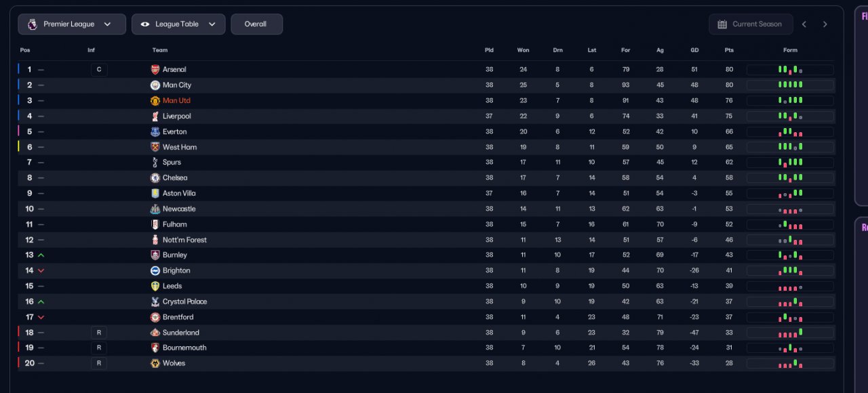Viewport: 868px width, 393px height.
Task: Click the champions 'C' info badge
Action: tap(99, 70)
